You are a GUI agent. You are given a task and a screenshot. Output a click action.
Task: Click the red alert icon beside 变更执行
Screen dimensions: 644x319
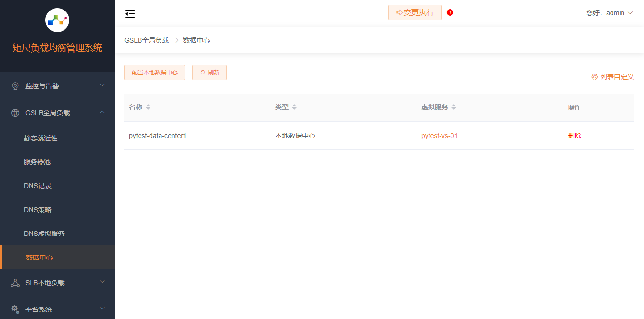(x=450, y=12)
